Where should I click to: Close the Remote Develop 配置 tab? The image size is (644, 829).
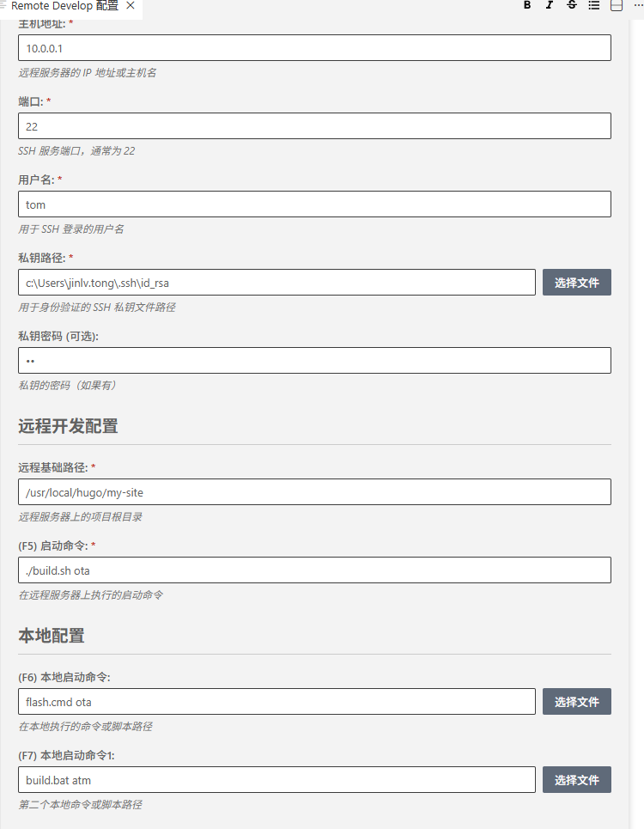tap(131, 6)
